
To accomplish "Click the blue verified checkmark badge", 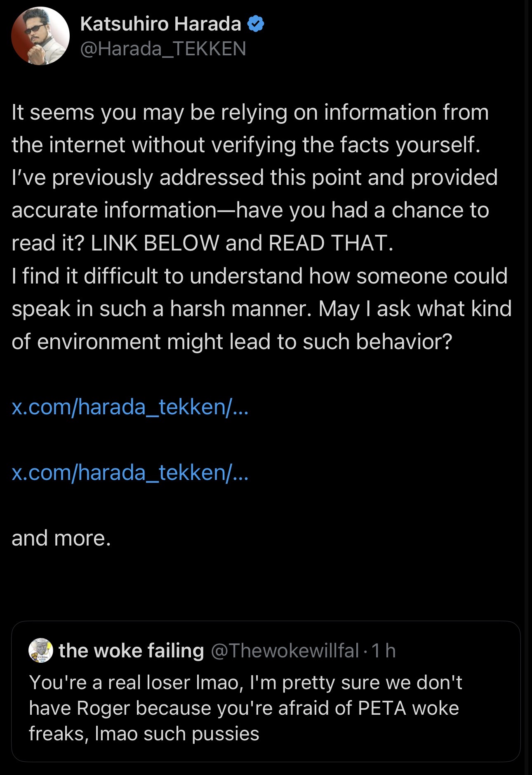I will tap(256, 24).
